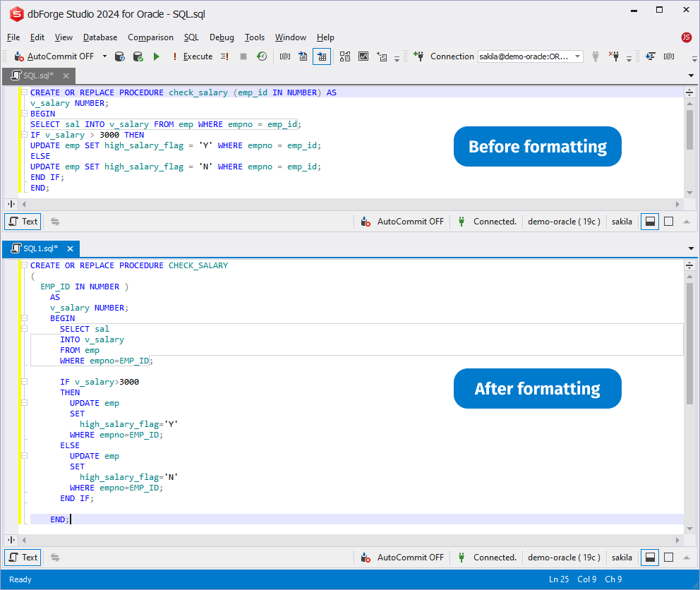Viewport: 700px width, 590px height.
Task: Close the SQL.sql* tab
Action: click(66, 76)
